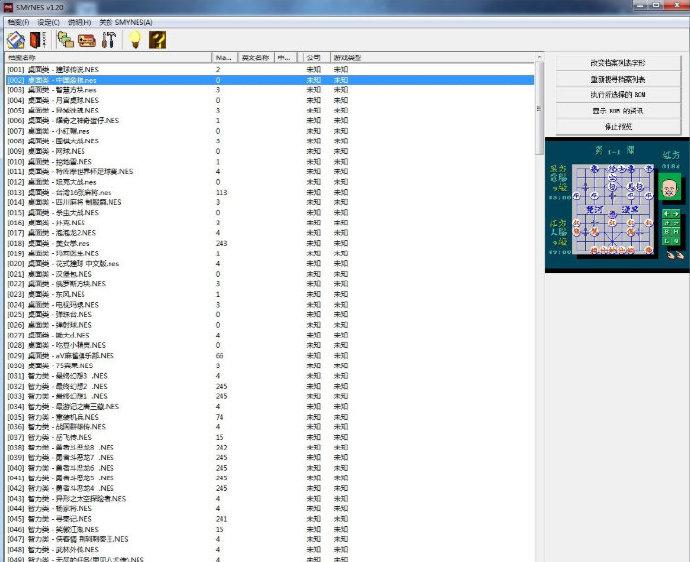Select row [020] 花式撞球 中文版.nes

pyautogui.click(x=270, y=264)
